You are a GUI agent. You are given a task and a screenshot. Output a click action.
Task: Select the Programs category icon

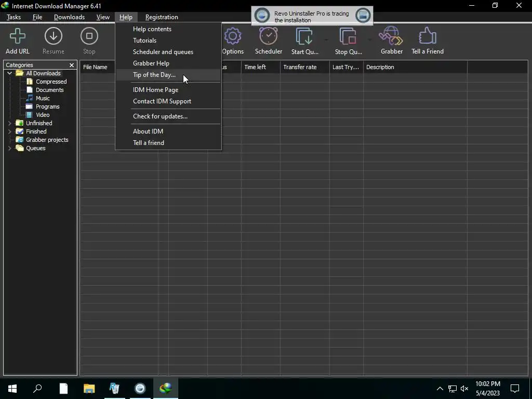pyautogui.click(x=30, y=107)
